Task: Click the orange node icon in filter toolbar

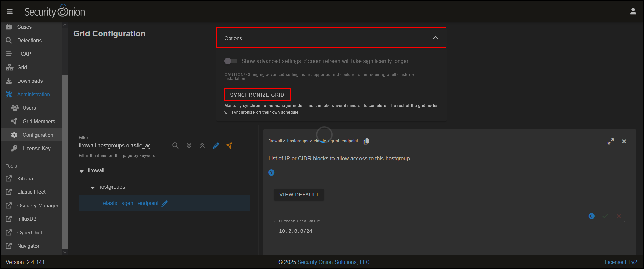Action: (229, 145)
